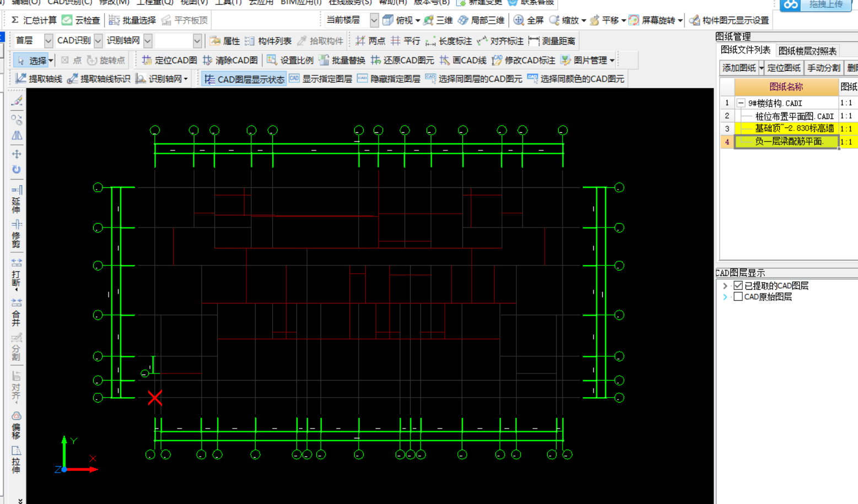Open 构件图元显示设置
The width and height of the screenshot is (858, 504).
[729, 20]
